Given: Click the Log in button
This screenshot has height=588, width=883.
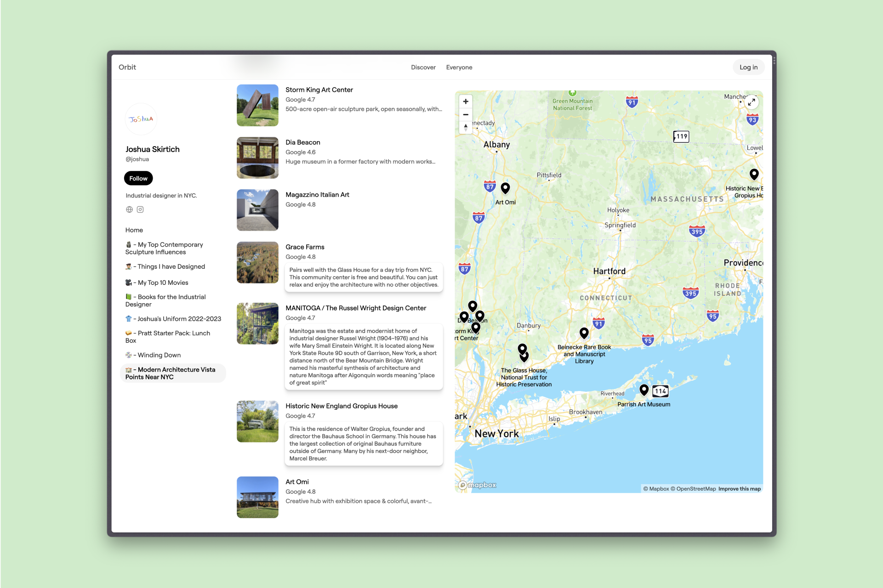Looking at the screenshot, I should click(748, 67).
